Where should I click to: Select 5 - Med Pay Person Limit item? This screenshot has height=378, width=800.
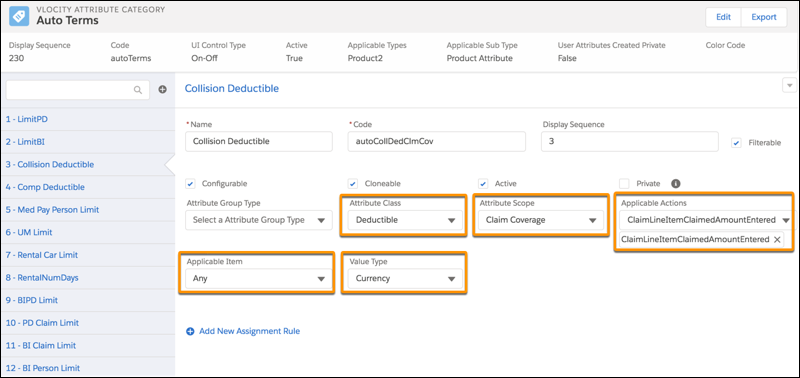pos(87,210)
